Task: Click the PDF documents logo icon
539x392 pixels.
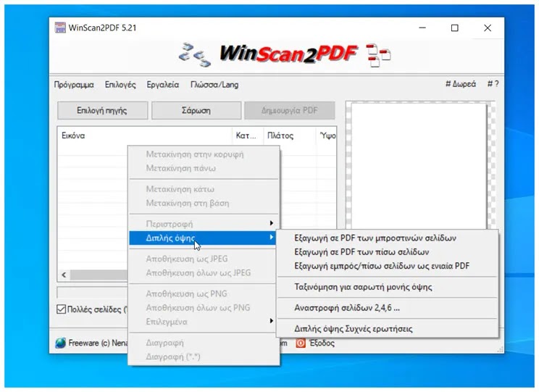Action: pos(378,55)
